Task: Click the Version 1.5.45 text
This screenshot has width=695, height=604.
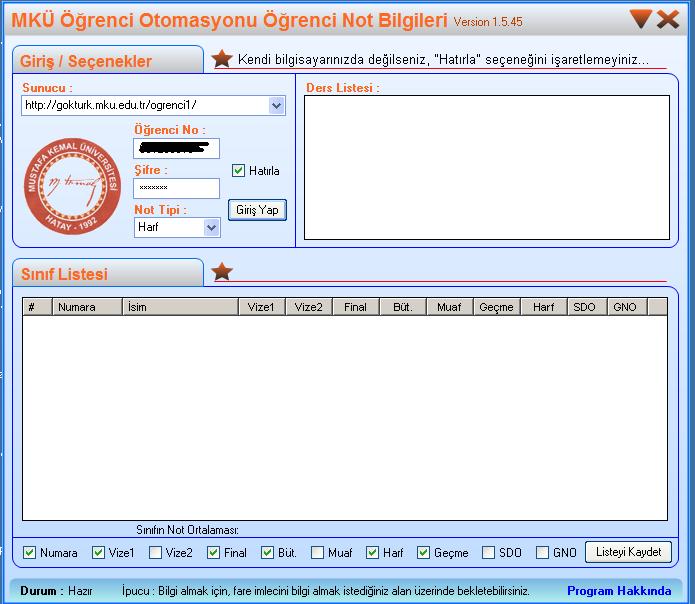Action: pyautogui.click(x=488, y=22)
